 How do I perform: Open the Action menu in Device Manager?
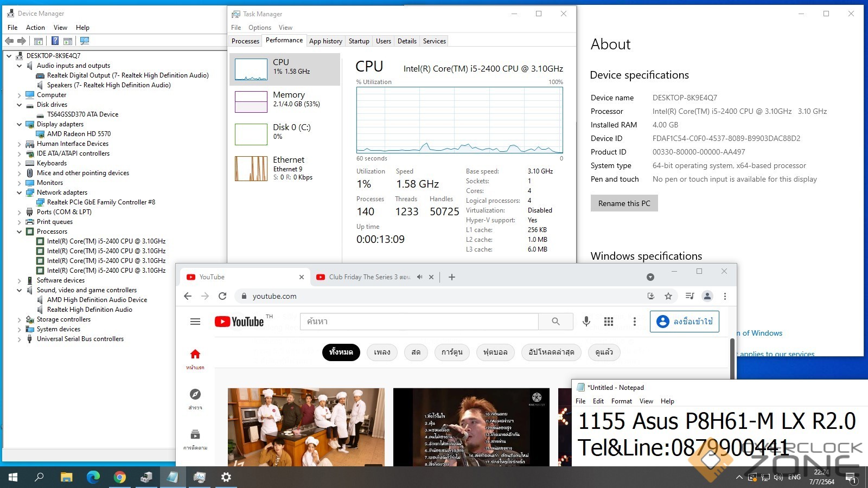(x=35, y=28)
